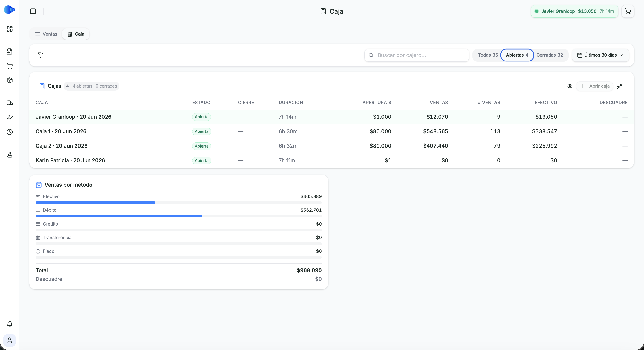
Task: Open the clock history icon in sidebar
Action: [9, 132]
